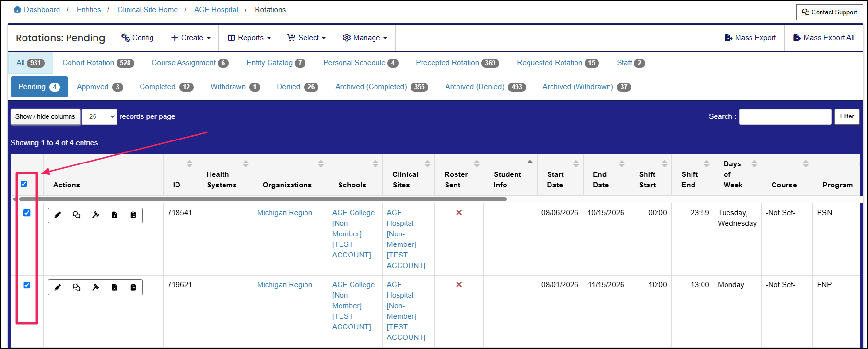868x349 pixels.
Task: Click the gavel icon for rotation 719621
Action: pyautogui.click(x=95, y=287)
